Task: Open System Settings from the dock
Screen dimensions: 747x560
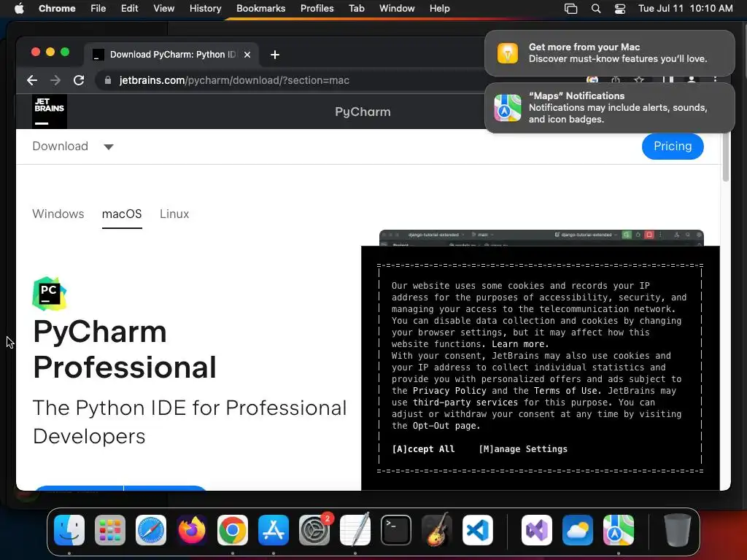Action: click(314, 530)
